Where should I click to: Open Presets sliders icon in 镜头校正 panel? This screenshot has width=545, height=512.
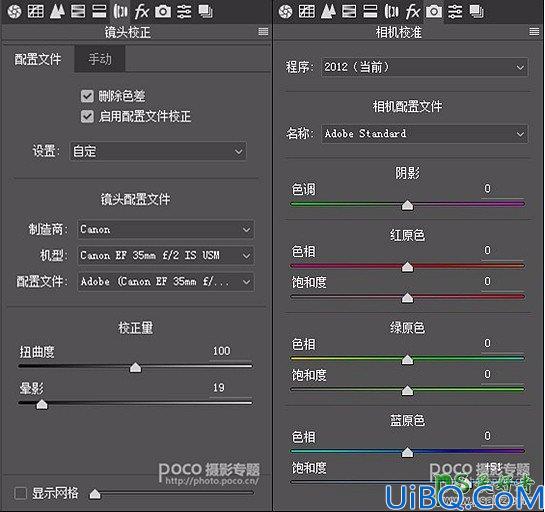[x=184, y=11]
